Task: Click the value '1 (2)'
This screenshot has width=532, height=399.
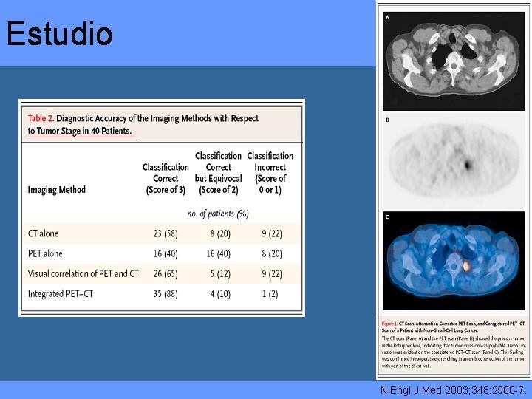Action: (x=270, y=294)
